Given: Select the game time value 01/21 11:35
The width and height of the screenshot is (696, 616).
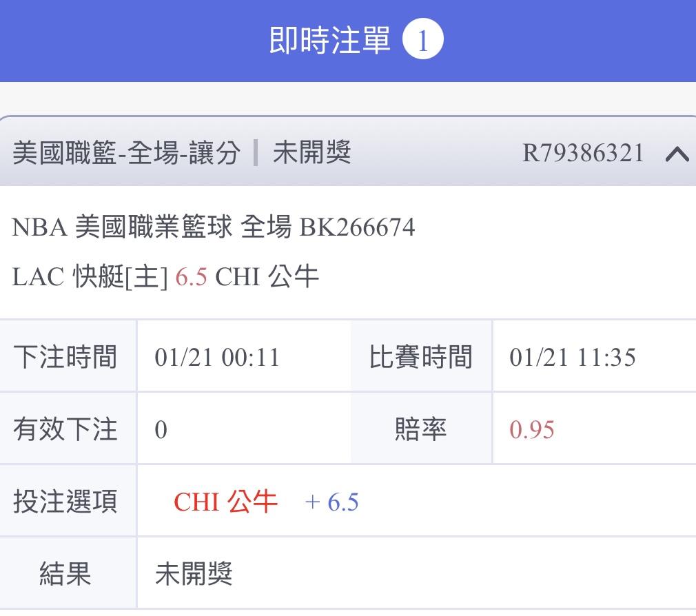Looking at the screenshot, I should [573, 358].
